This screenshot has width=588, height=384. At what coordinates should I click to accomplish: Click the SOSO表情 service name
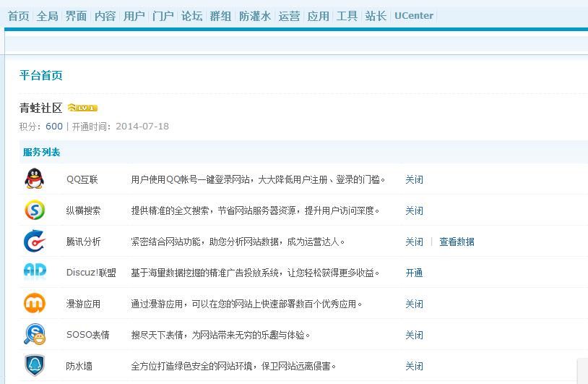[87, 335]
